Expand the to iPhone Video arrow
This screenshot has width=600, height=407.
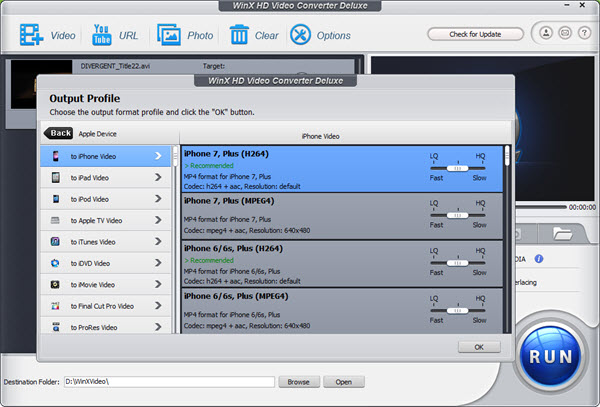point(158,156)
